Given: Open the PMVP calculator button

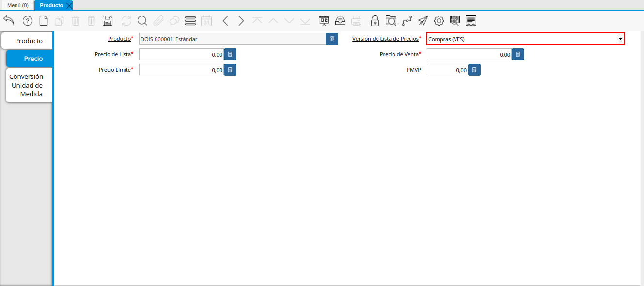Looking at the screenshot, I should 474,70.
